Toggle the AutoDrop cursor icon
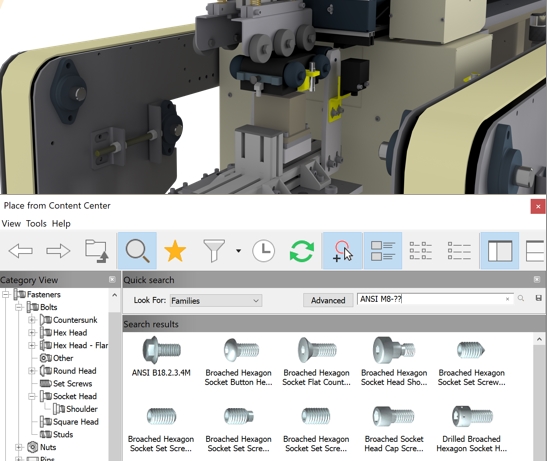 [343, 251]
